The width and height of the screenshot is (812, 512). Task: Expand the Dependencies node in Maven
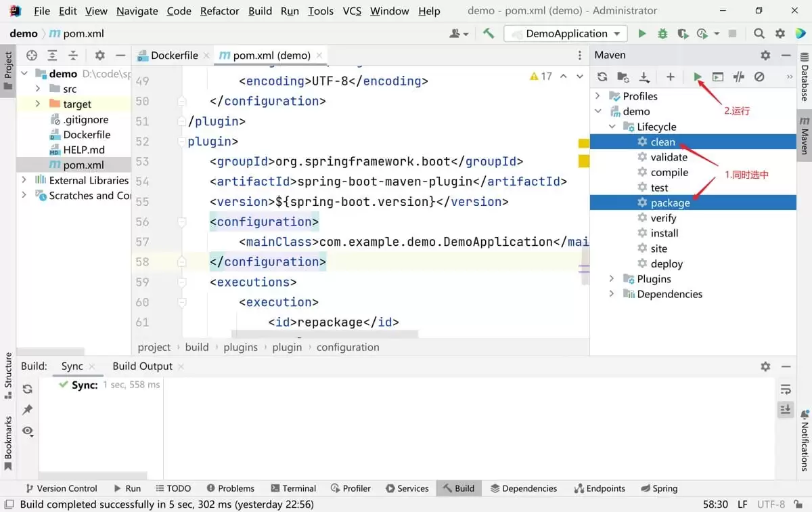tap(612, 294)
